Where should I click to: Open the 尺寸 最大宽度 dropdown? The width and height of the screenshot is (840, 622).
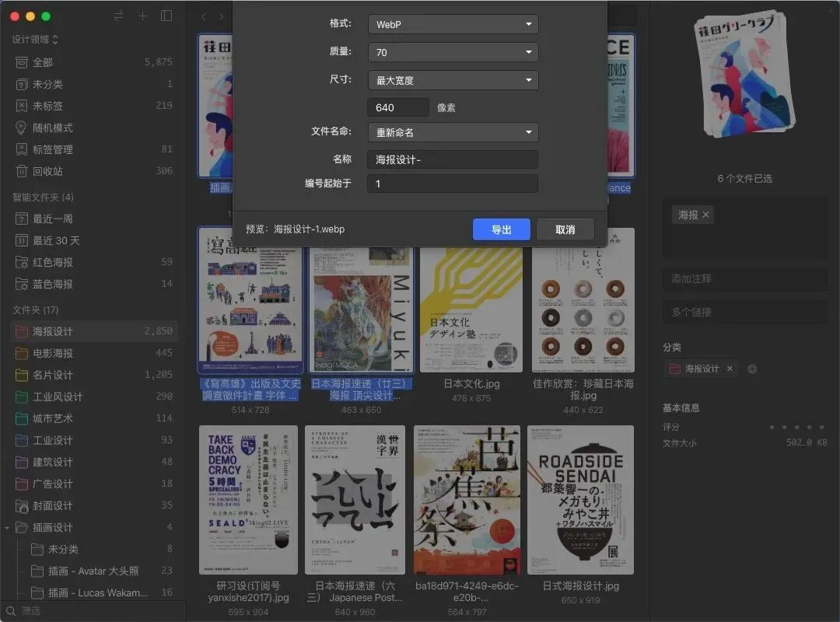tap(453, 80)
